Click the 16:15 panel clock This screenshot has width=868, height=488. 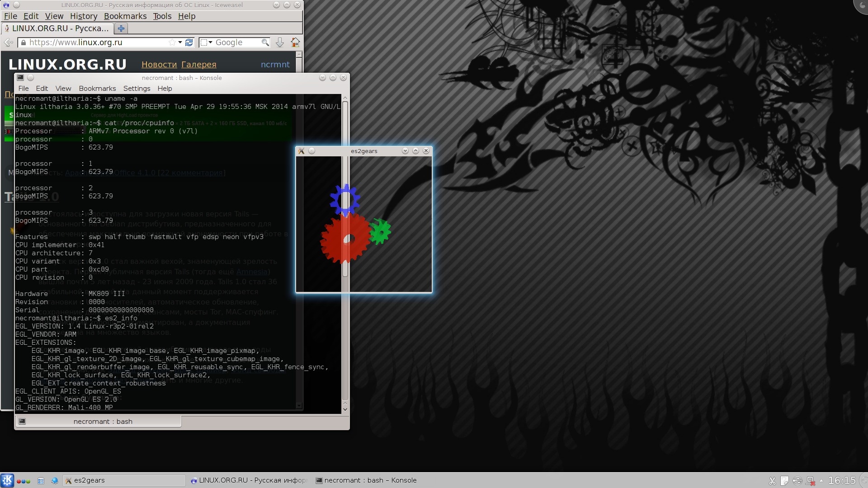tap(842, 480)
